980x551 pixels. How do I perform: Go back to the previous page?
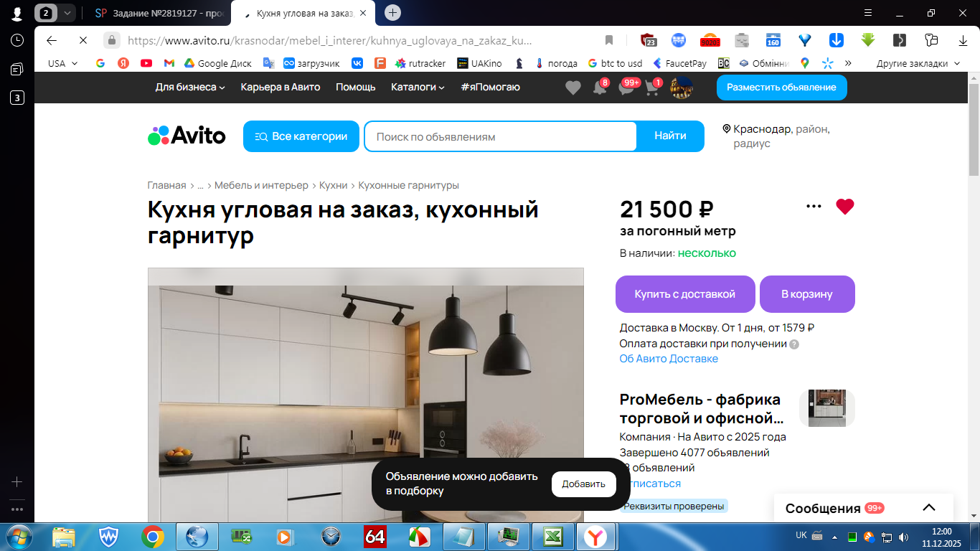52,40
